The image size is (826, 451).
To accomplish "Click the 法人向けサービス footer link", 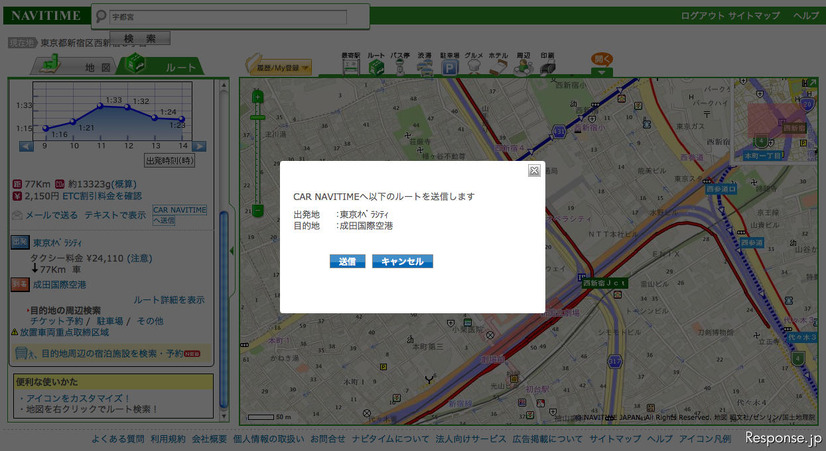I will pos(470,439).
